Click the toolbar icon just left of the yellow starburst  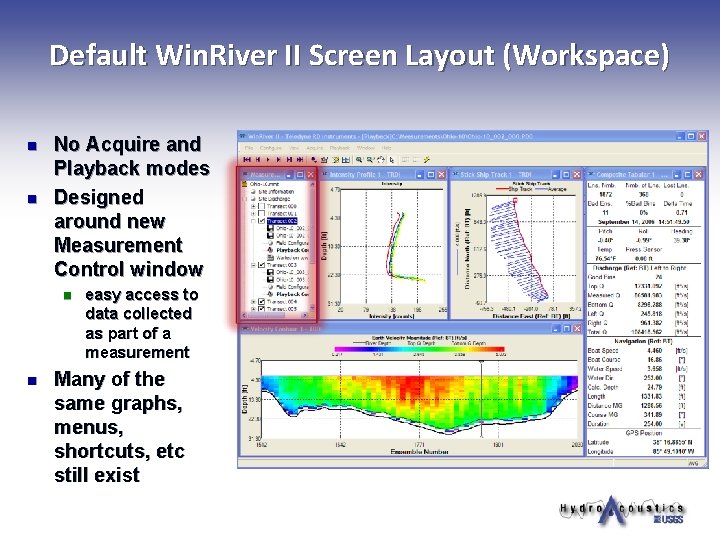click(x=325, y=160)
